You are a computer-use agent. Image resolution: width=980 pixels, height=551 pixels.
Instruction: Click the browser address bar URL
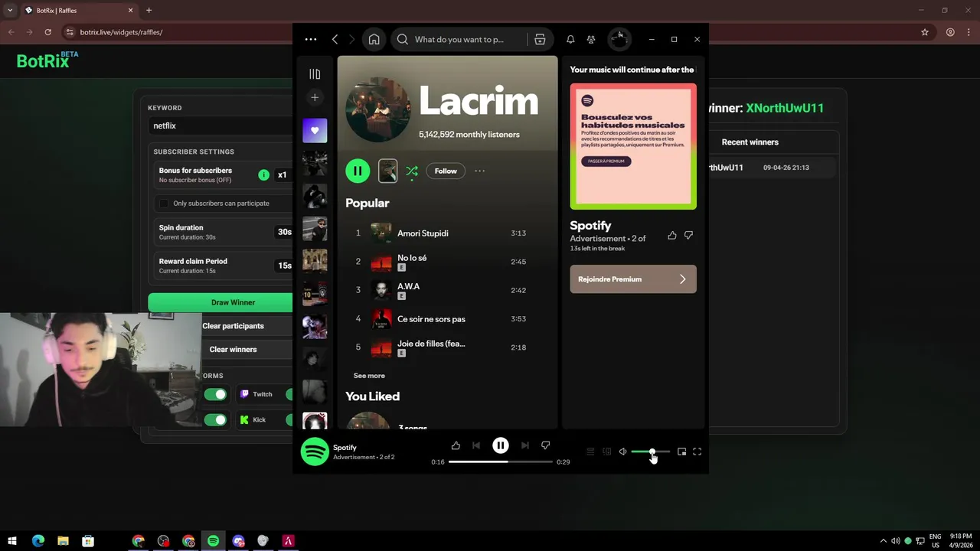coord(121,32)
